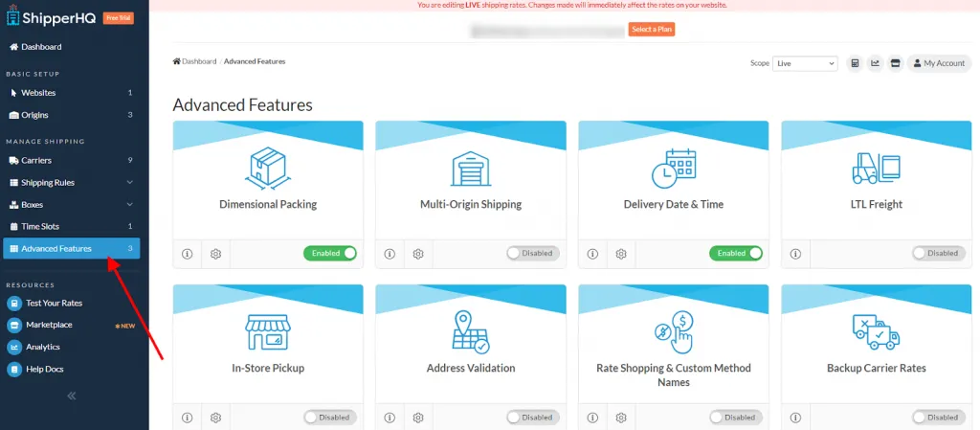Select Advanced Features in the sidebar
The width and height of the screenshot is (980, 430).
point(71,248)
